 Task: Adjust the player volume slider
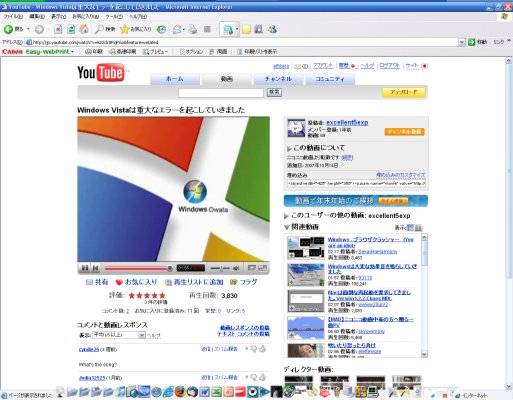pos(220,268)
